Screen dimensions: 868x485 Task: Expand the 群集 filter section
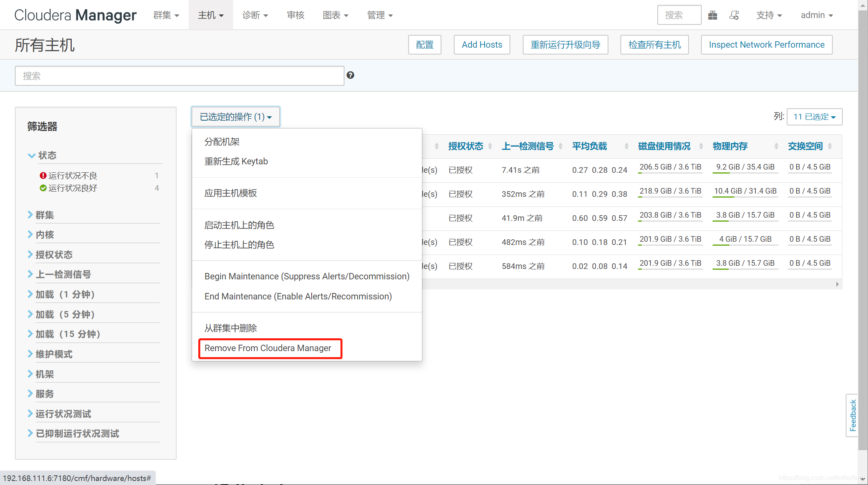tap(44, 215)
